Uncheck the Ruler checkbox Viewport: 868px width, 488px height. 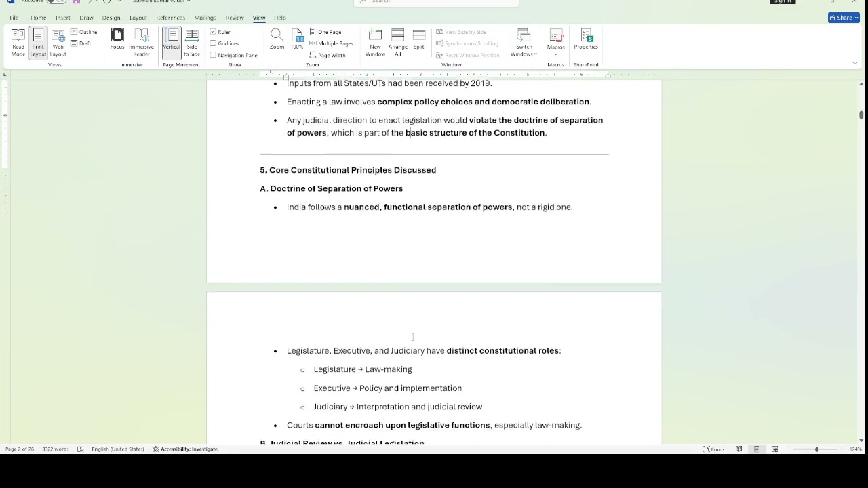[x=213, y=32]
